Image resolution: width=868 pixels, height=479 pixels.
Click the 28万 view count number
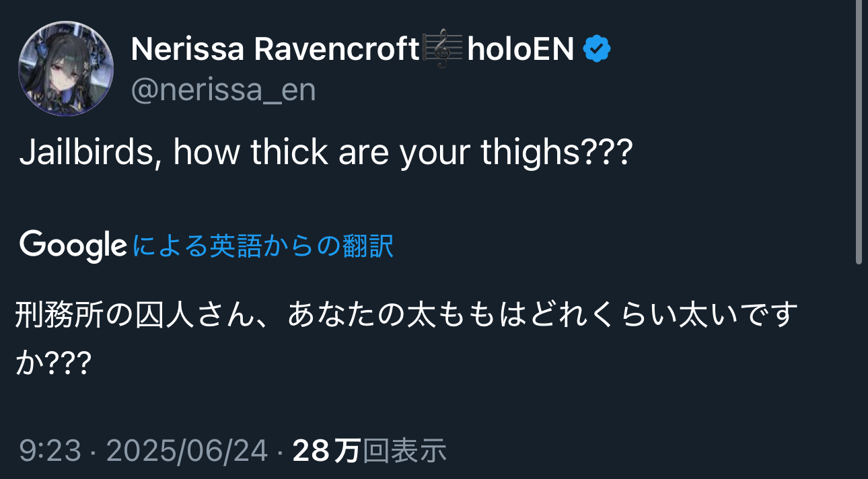coord(327,451)
